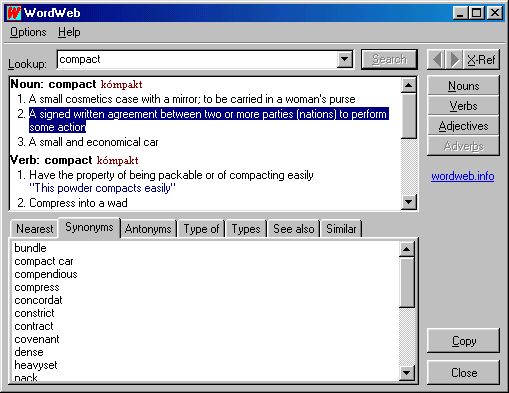Click definitions pane scroll down arrow
Image resolution: width=509 pixels, height=393 pixels.
click(408, 202)
